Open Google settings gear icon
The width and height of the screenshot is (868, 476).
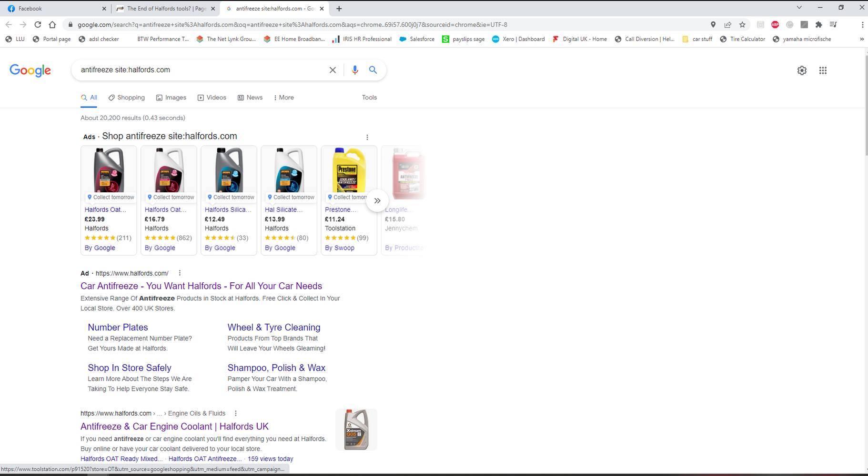click(802, 70)
